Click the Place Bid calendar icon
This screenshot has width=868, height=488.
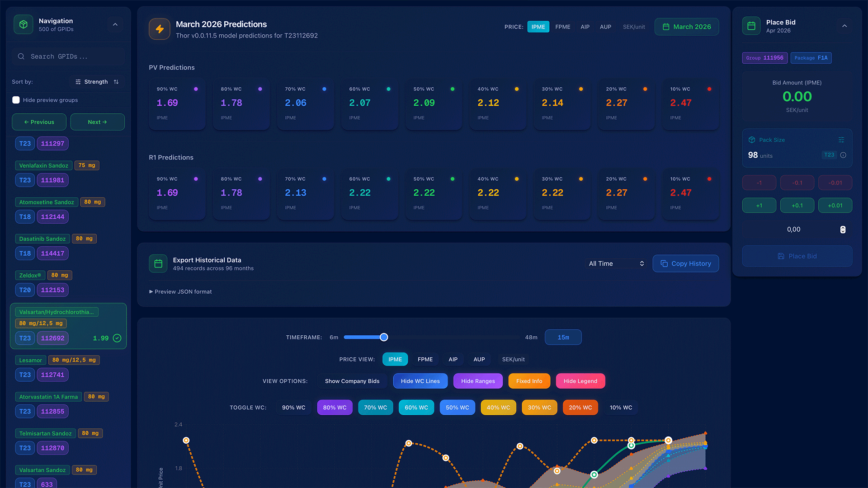tap(751, 26)
